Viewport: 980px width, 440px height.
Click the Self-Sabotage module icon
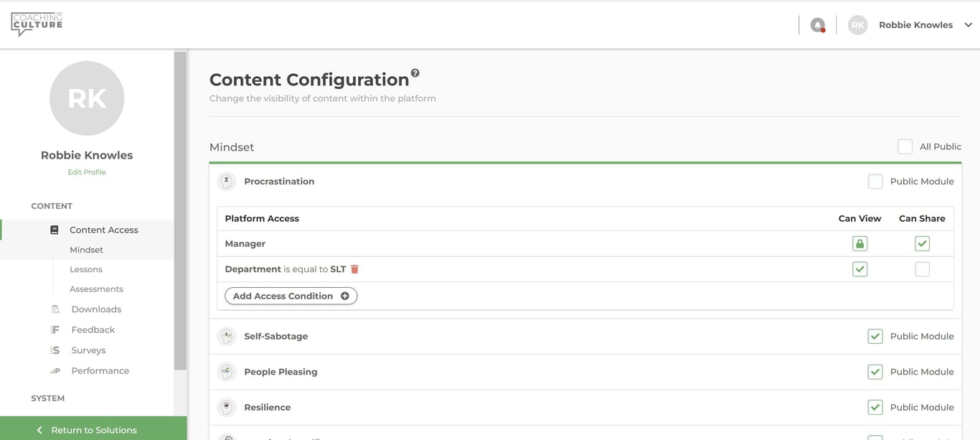coord(227,336)
